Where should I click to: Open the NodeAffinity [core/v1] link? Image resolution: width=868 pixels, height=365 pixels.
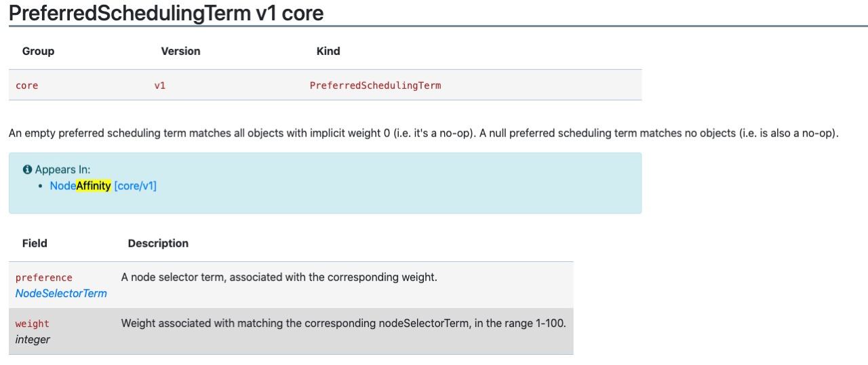[103, 186]
